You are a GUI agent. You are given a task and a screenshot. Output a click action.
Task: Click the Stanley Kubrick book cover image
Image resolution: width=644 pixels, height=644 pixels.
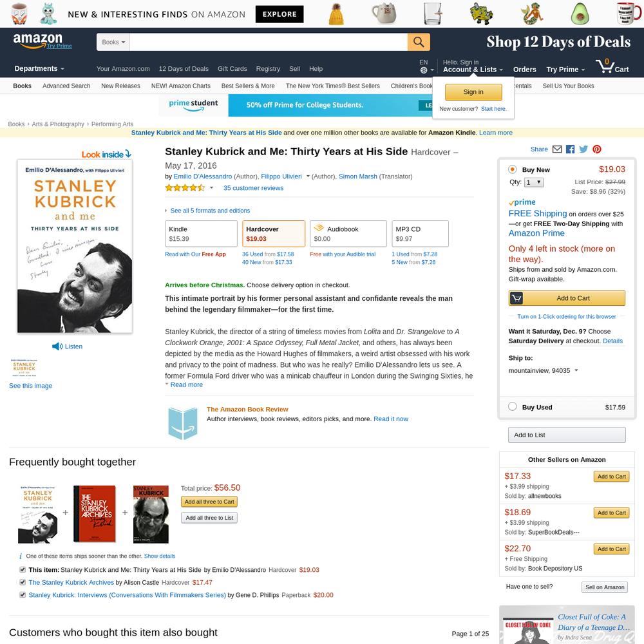[x=75, y=245]
